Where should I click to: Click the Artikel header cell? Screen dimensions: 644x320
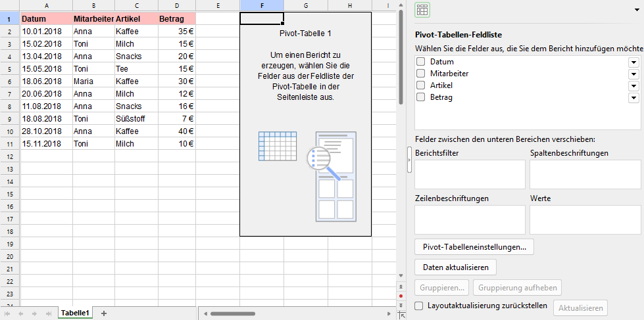pyautogui.click(x=137, y=19)
